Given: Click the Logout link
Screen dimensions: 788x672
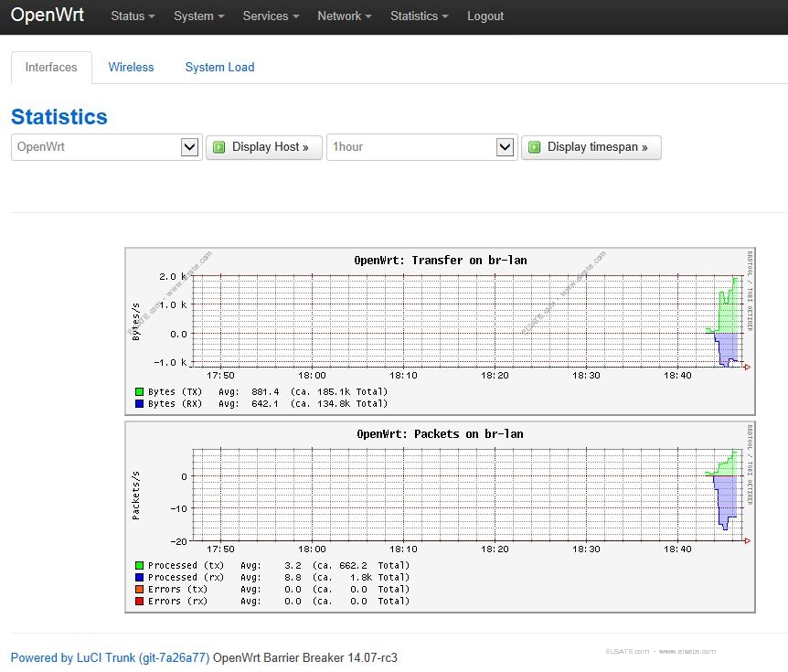Looking at the screenshot, I should pos(485,16).
